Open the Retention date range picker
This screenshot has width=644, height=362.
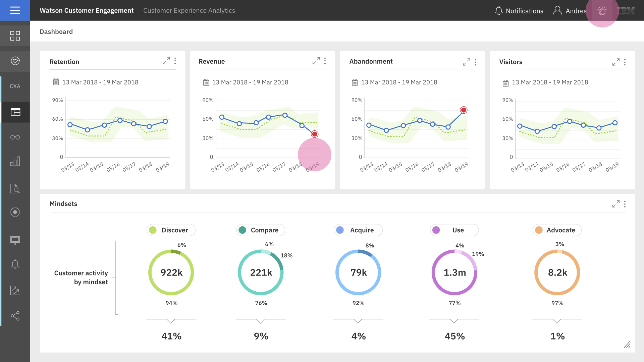(x=96, y=82)
